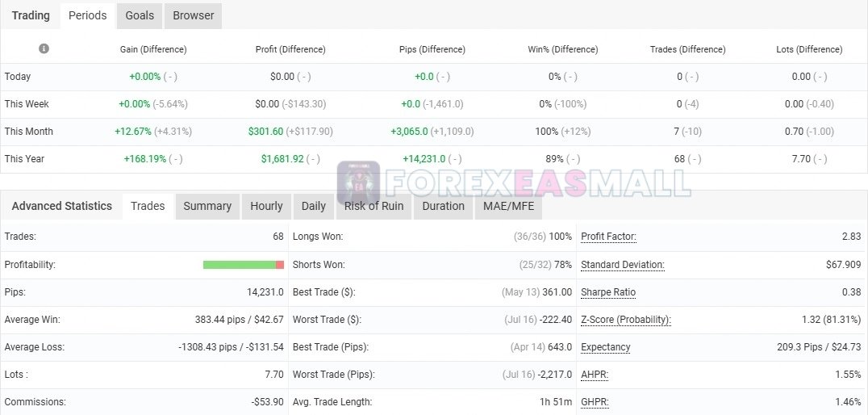This screenshot has width=868, height=415.
Task: Click the Gain (Difference) column header
Action: pos(152,49)
